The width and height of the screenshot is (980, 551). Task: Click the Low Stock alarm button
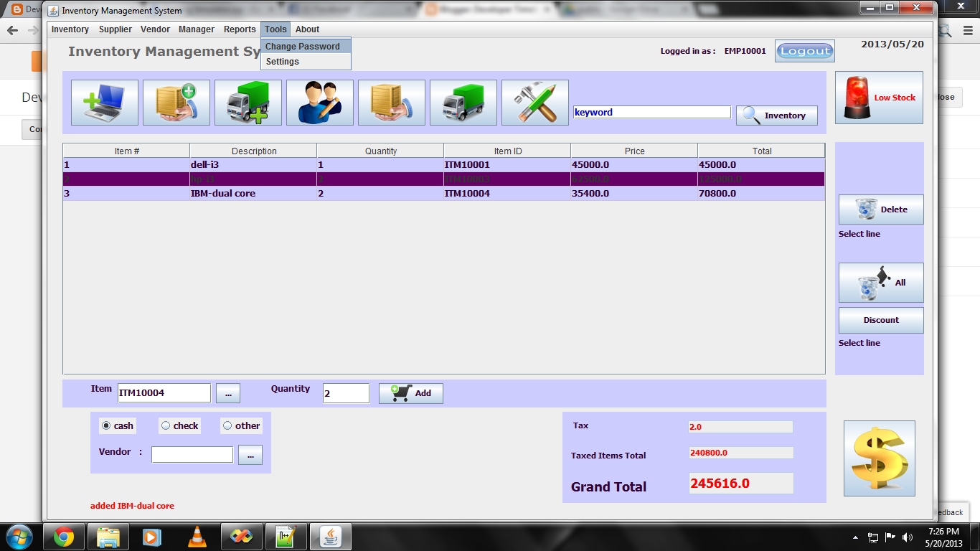point(879,98)
